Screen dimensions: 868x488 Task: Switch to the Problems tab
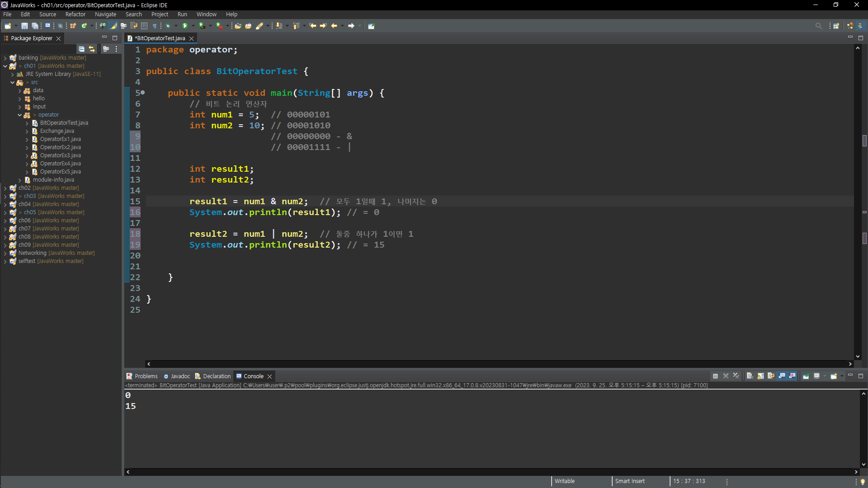(x=142, y=376)
